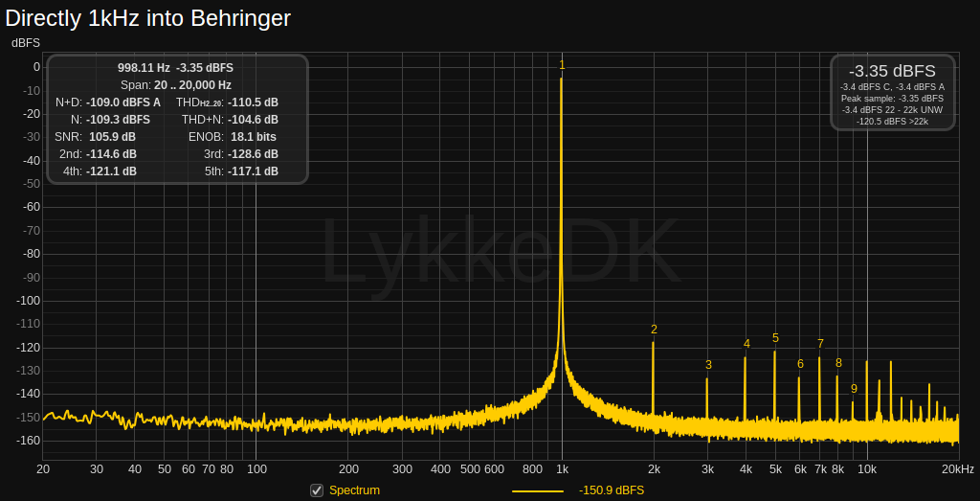This screenshot has height=501, width=980.
Task: Click harmonic marker 4 above its spike
Action: pyautogui.click(x=746, y=343)
